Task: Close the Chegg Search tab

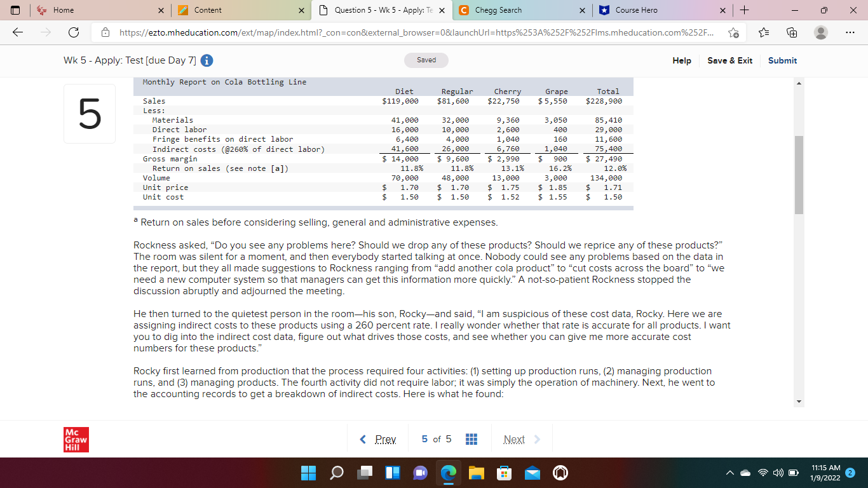Action: [x=582, y=11]
